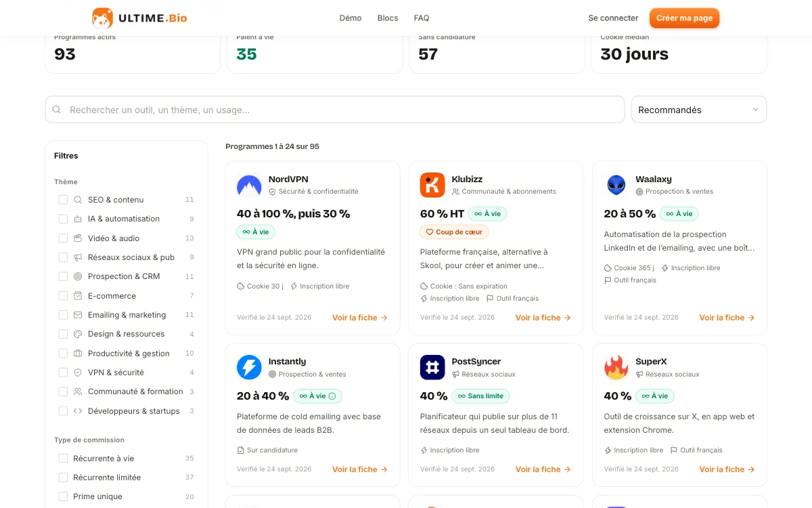Click the search magnifier icon

(x=57, y=110)
